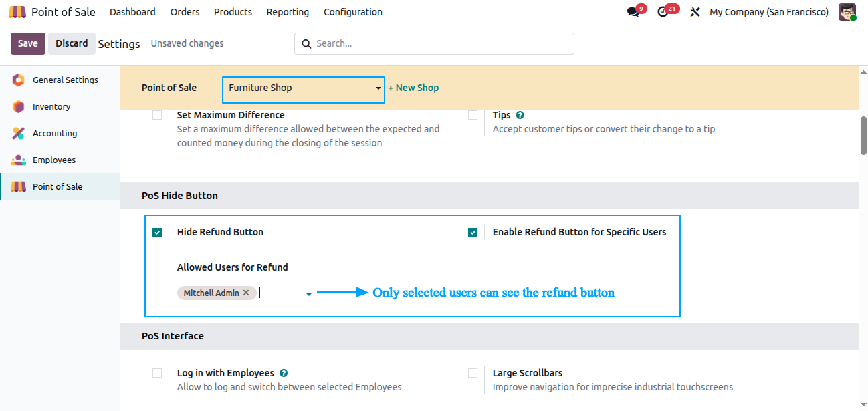Click the 'Set Maximum Difference' label
Screen dimensions: 868x411
tap(231, 115)
